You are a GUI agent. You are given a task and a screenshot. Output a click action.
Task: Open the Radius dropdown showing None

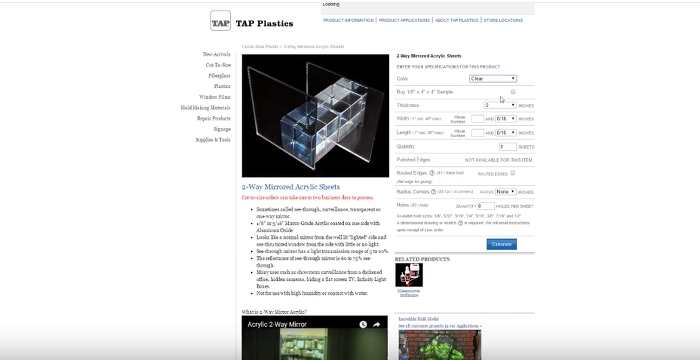coord(506,192)
